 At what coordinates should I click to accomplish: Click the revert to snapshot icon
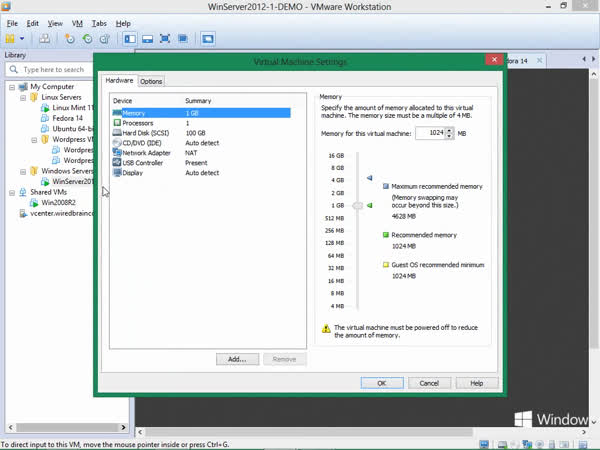click(88, 39)
